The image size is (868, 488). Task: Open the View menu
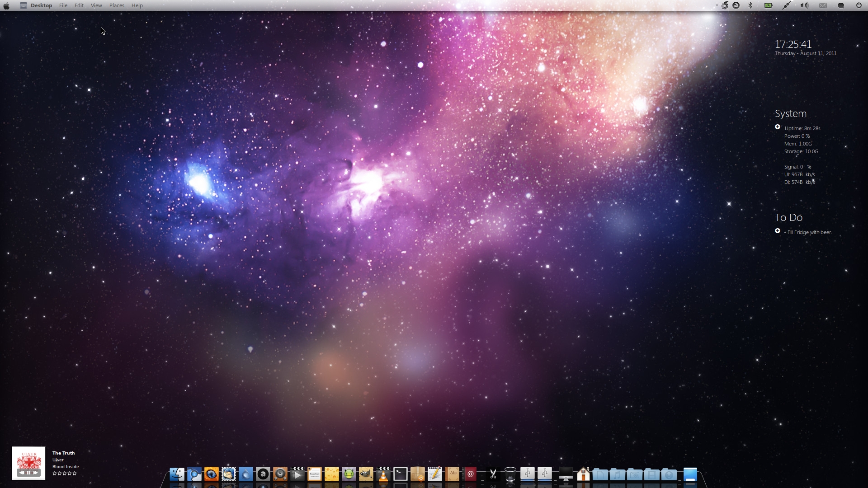point(96,5)
